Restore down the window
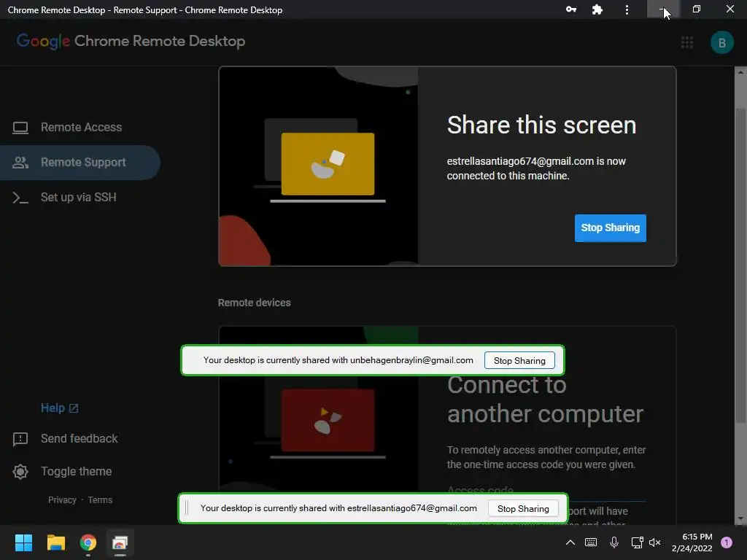The image size is (747, 560). coord(697,9)
